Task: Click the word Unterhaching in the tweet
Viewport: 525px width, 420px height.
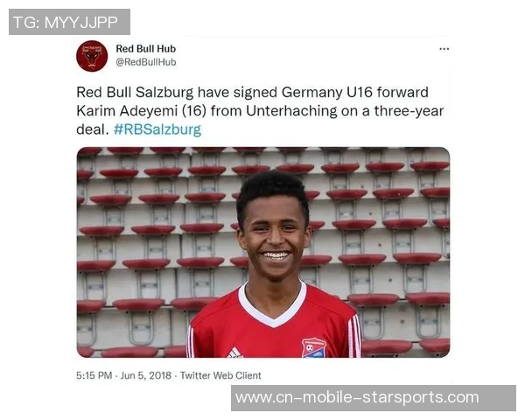Action: click(x=291, y=111)
